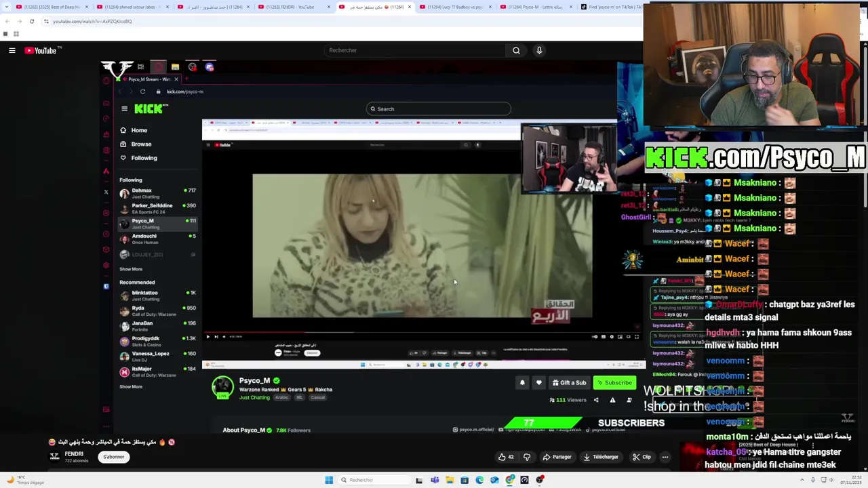The image size is (868, 488).
Task: Switch to 'shened satour labes' tab
Action: tap(132, 7)
